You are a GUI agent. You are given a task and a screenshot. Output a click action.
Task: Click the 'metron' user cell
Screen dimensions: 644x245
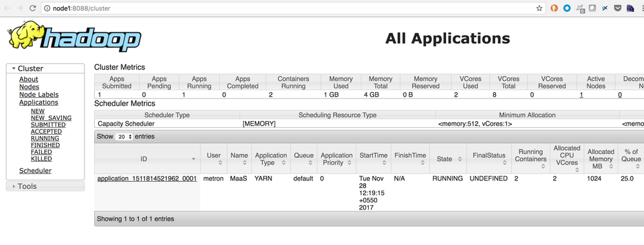(213, 179)
